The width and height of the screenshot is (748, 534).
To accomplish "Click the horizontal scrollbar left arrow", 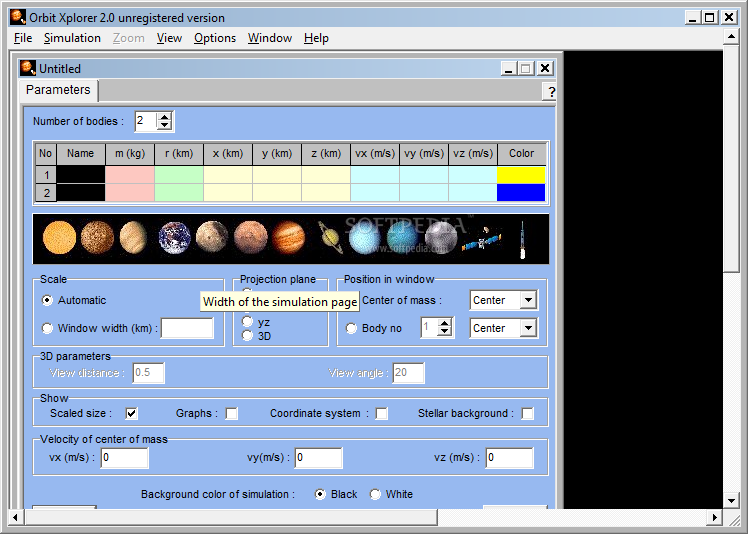I will 16,517.
